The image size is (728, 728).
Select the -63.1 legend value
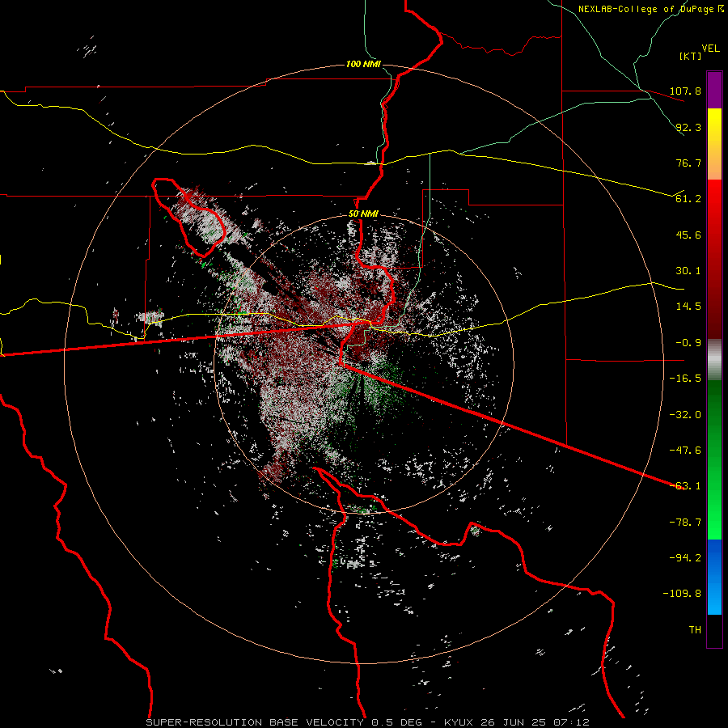pyautogui.click(x=685, y=486)
